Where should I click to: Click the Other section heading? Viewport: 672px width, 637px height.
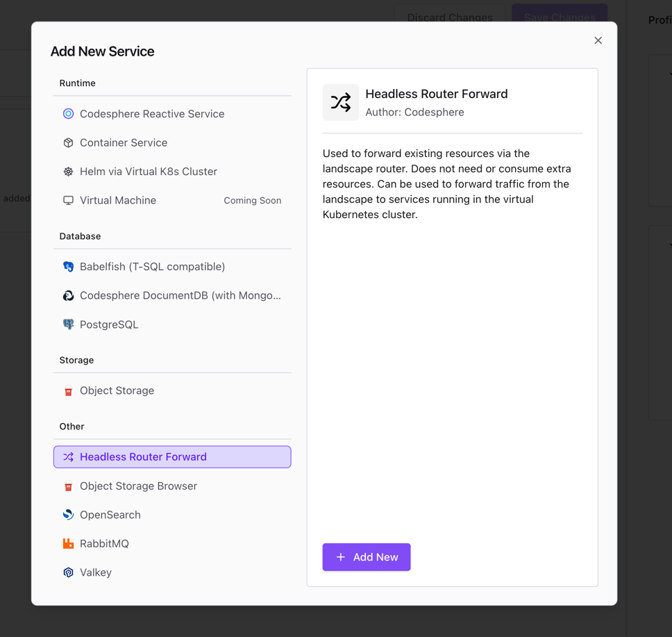(72, 427)
